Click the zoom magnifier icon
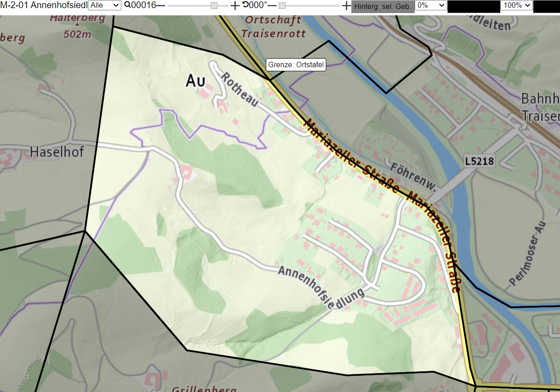The image size is (560, 392). 127,5
